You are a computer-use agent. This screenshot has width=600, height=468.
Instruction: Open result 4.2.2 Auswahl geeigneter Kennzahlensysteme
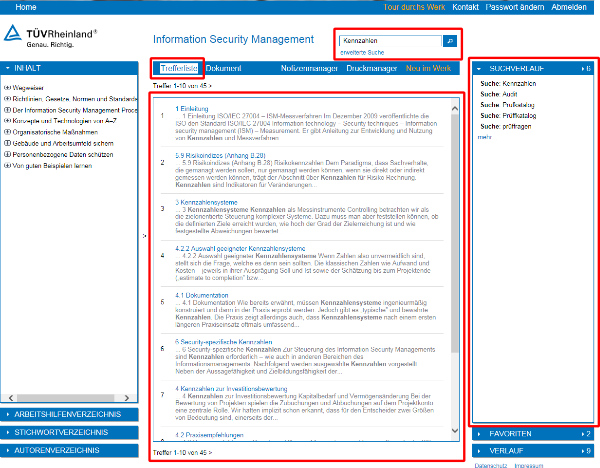[x=240, y=248]
